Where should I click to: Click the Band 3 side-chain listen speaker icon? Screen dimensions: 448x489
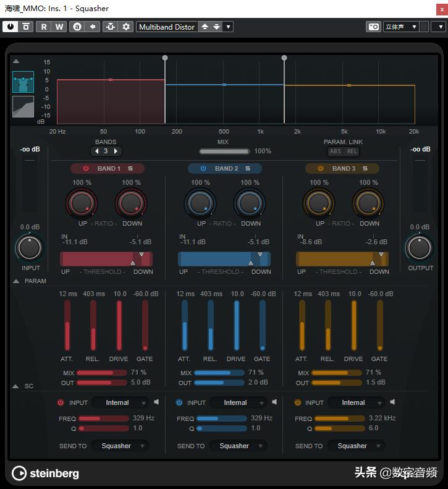[392, 402]
